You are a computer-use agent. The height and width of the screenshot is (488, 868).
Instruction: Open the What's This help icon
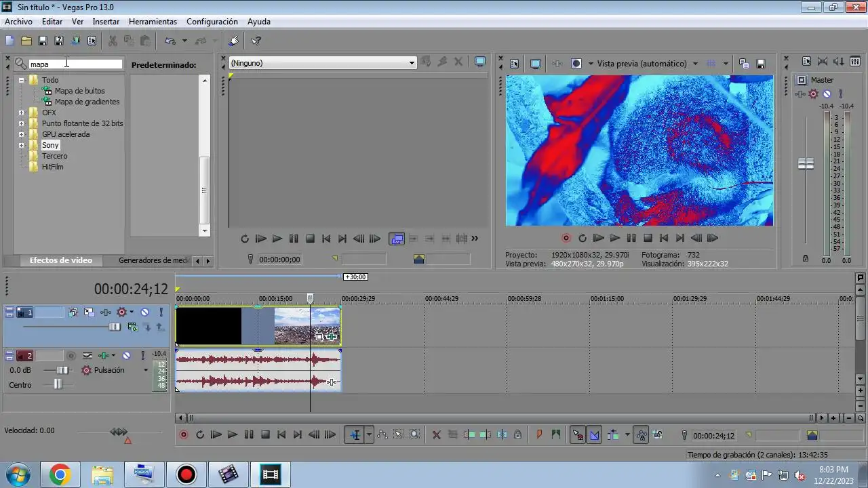[x=256, y=41]
